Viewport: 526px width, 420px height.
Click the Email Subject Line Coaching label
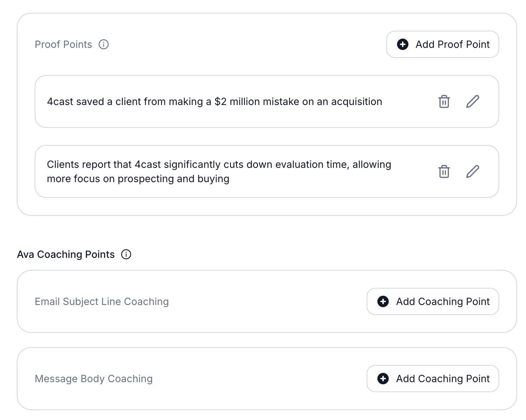coord(102,301)
